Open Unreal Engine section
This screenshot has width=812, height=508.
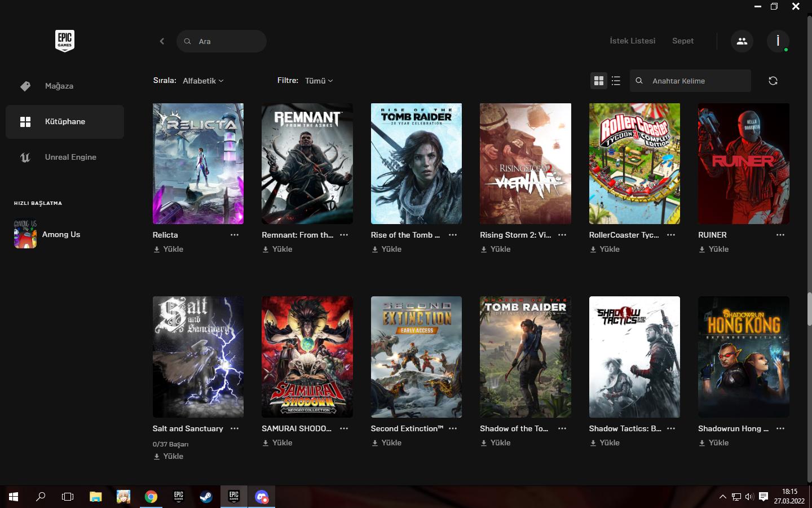tap(65, 157)
